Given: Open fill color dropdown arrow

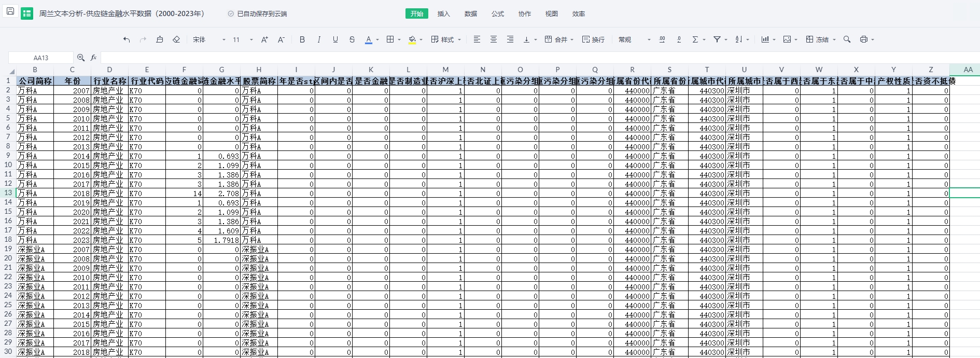Looking at the screenshot, I should [421, 40].
